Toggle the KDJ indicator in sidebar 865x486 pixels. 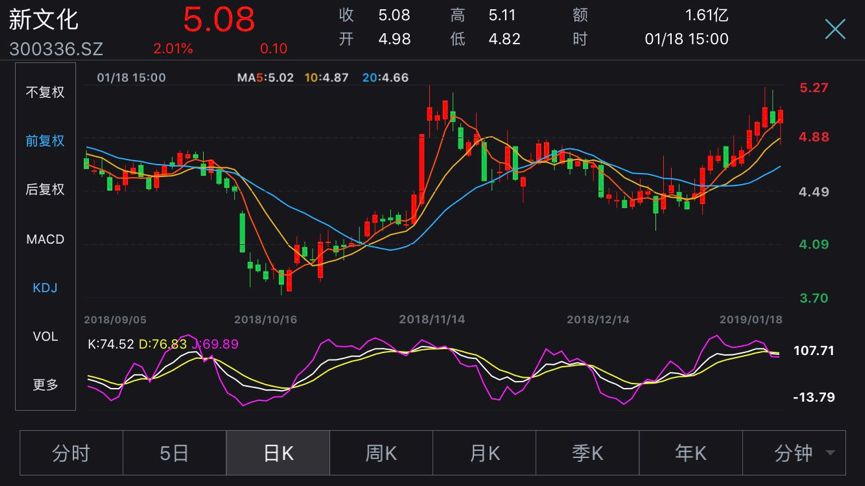45,288
